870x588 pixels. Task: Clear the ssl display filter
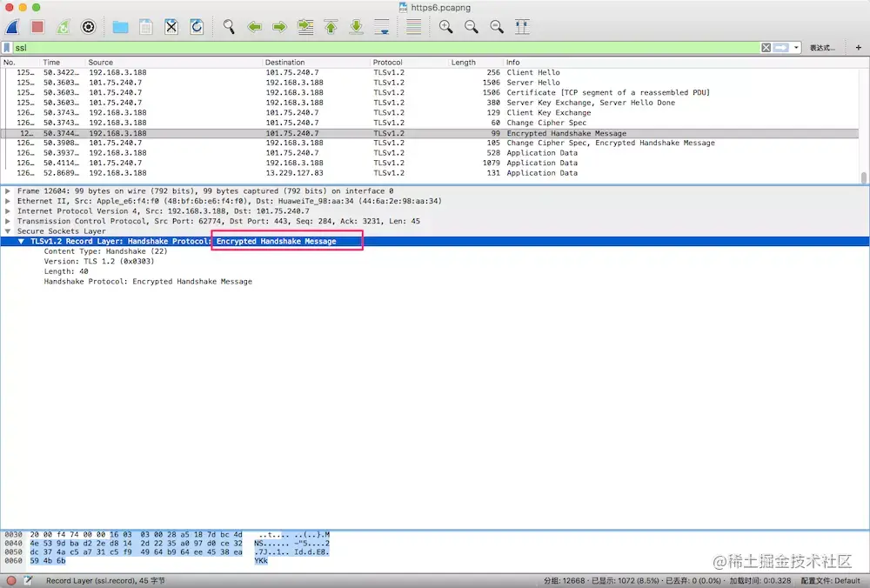click(766, 48)
